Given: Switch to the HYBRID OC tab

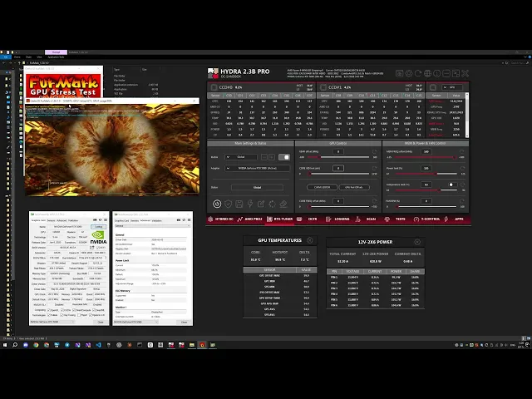Looking at the screenshot, I should tap(221, 219).
